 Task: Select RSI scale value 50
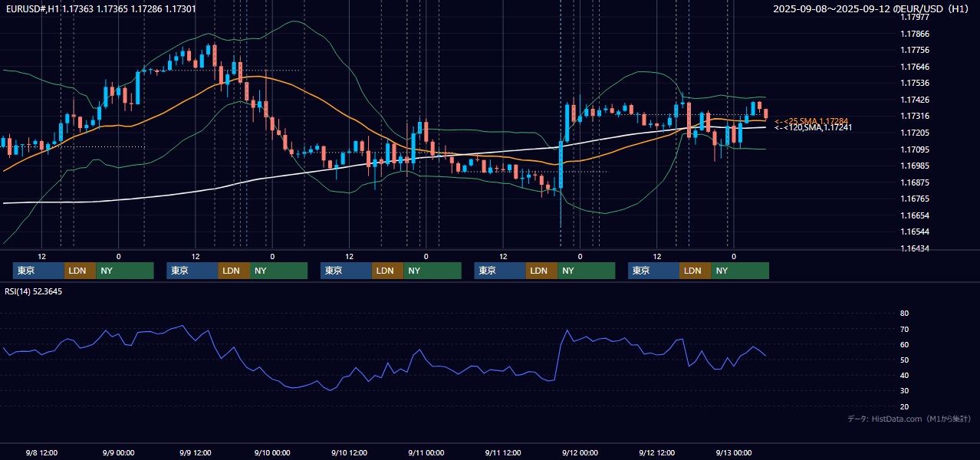[904, 360]
